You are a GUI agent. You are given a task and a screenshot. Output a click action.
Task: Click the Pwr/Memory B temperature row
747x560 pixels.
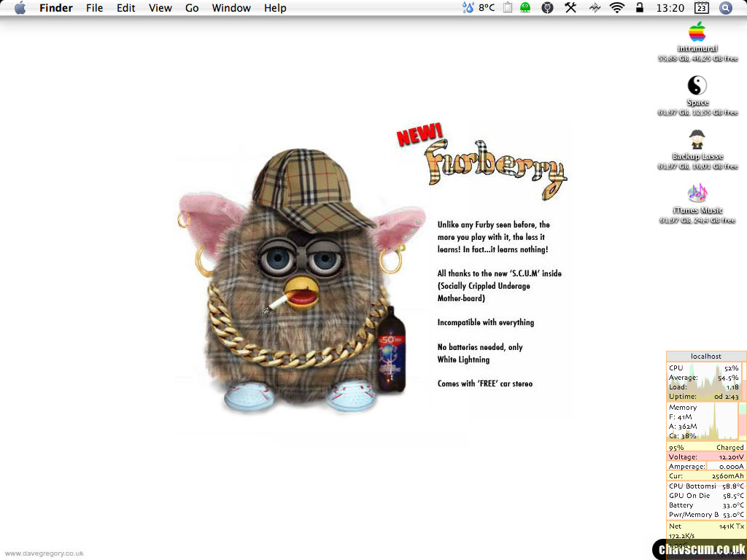[x=706, y=515]
